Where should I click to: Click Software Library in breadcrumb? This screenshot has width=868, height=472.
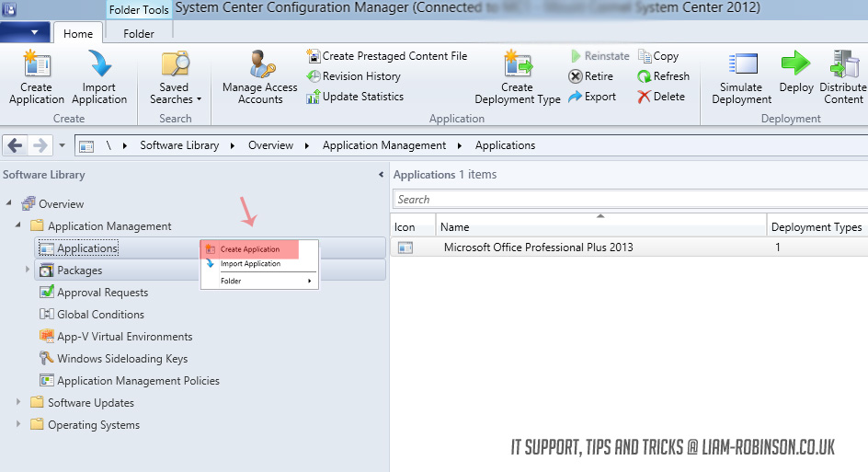coord(179,145)
